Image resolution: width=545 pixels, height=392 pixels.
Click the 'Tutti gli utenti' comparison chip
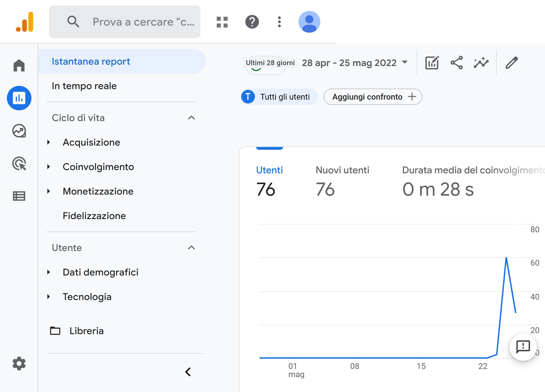click(279, 97)
